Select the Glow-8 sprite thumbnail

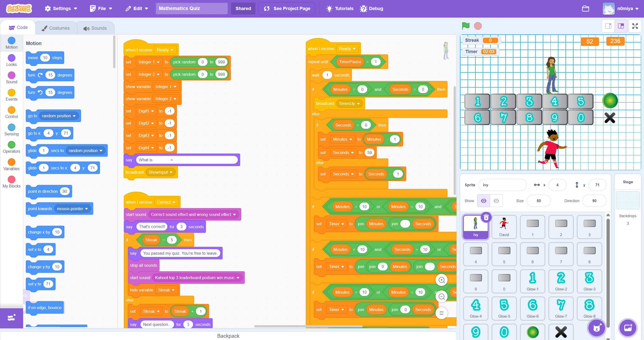tap(589, 308)
